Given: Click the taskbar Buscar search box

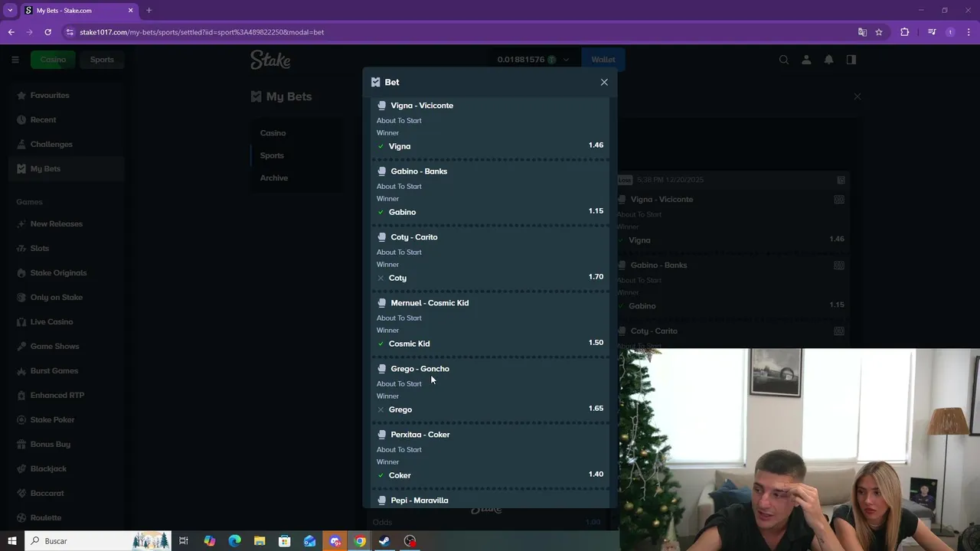Looking at the screenshot, I should [100, 541].
